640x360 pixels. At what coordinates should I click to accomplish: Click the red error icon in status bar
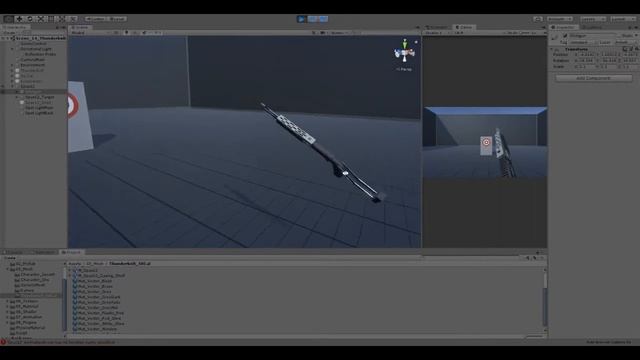click(x=3, y=342)
